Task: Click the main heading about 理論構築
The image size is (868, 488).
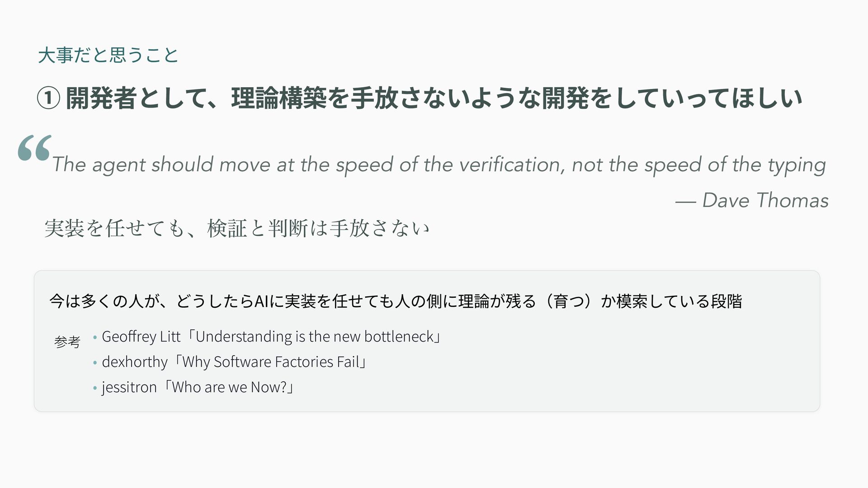Action: (x=420, y=99)
